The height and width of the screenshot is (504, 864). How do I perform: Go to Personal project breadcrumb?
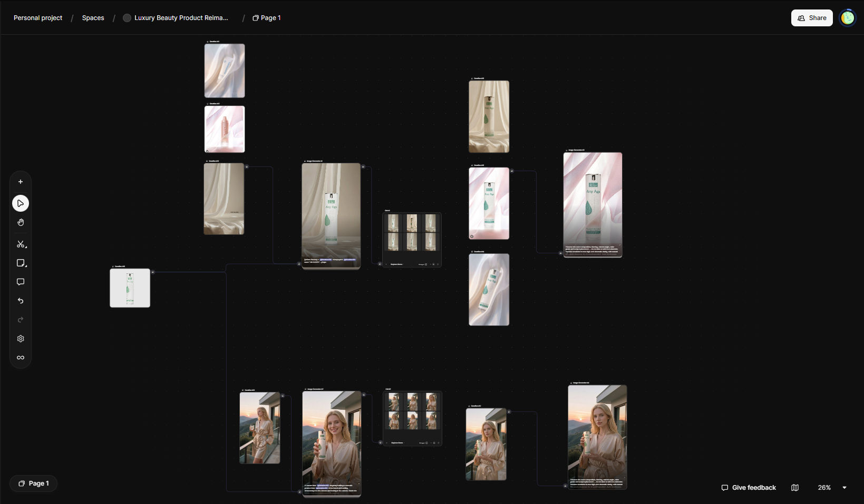click(38, 18)
